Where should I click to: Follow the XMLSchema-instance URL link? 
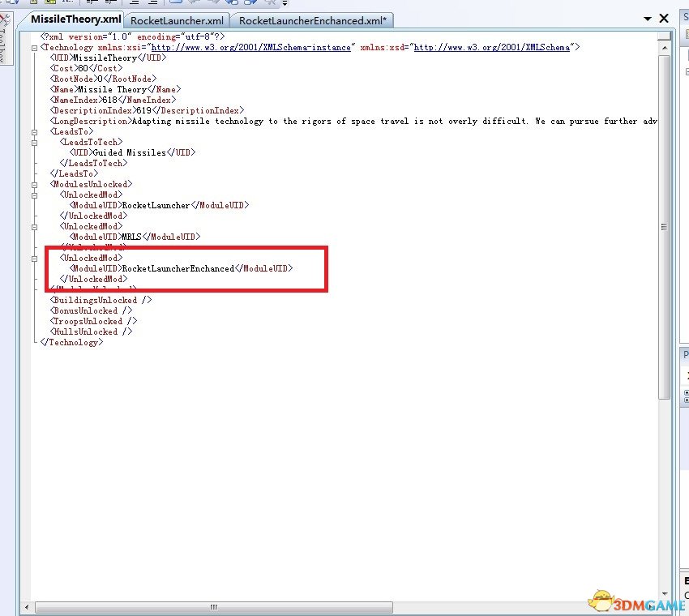pos(251,48)
